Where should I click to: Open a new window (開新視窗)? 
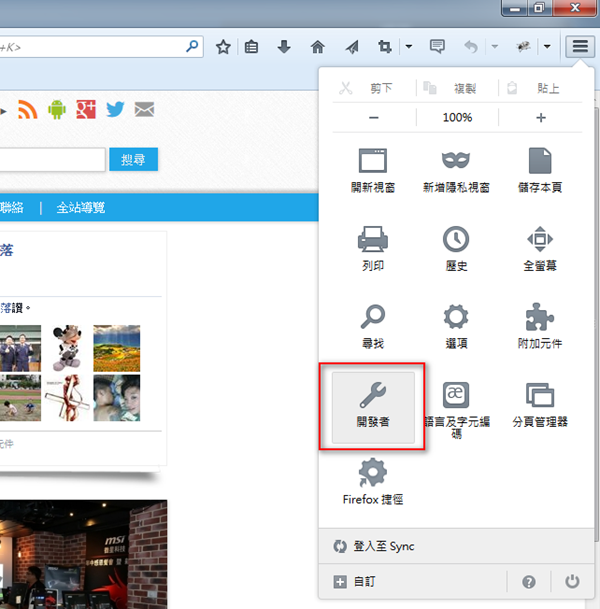click(373, 170)
